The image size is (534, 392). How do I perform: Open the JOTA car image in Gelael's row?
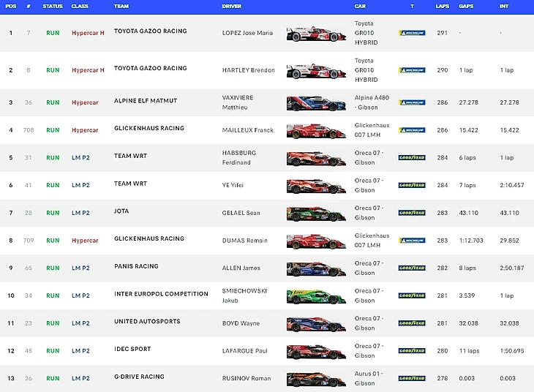click(x=316, y=214)
